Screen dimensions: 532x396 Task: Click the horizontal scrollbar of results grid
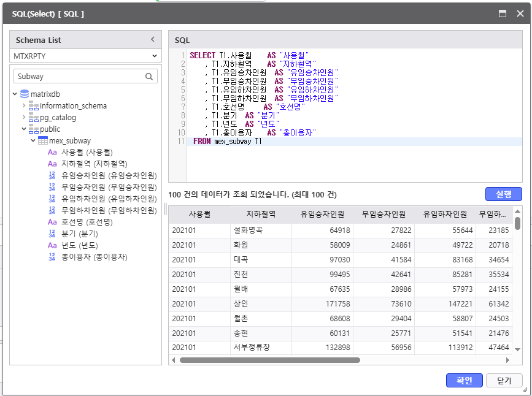pyautogui.click(x=270, y=360)
